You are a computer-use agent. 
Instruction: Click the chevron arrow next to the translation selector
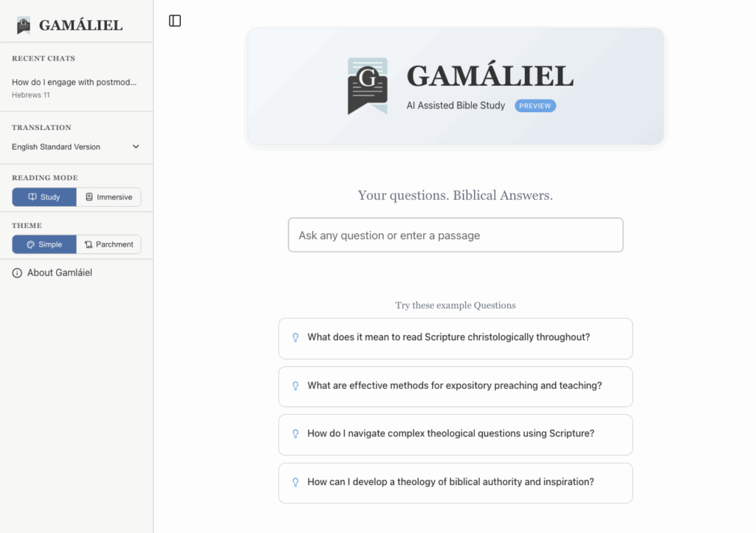coord(136,147)
